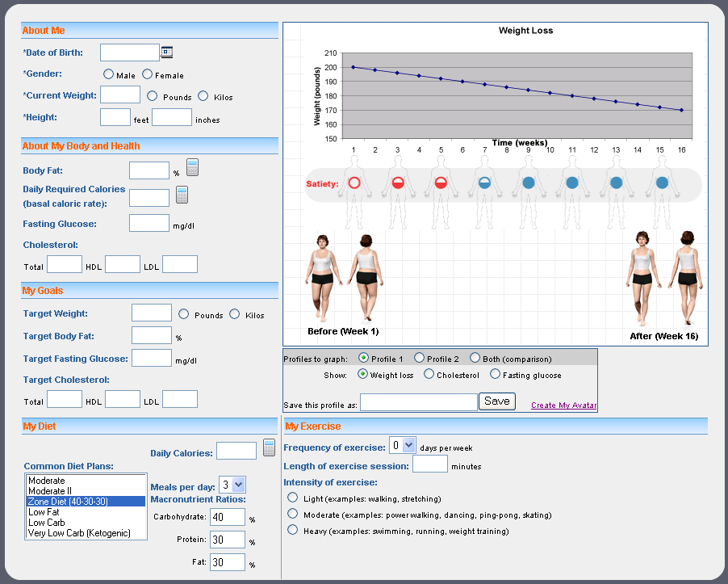Open the basal caloric rate calculator

coord(182,195)
